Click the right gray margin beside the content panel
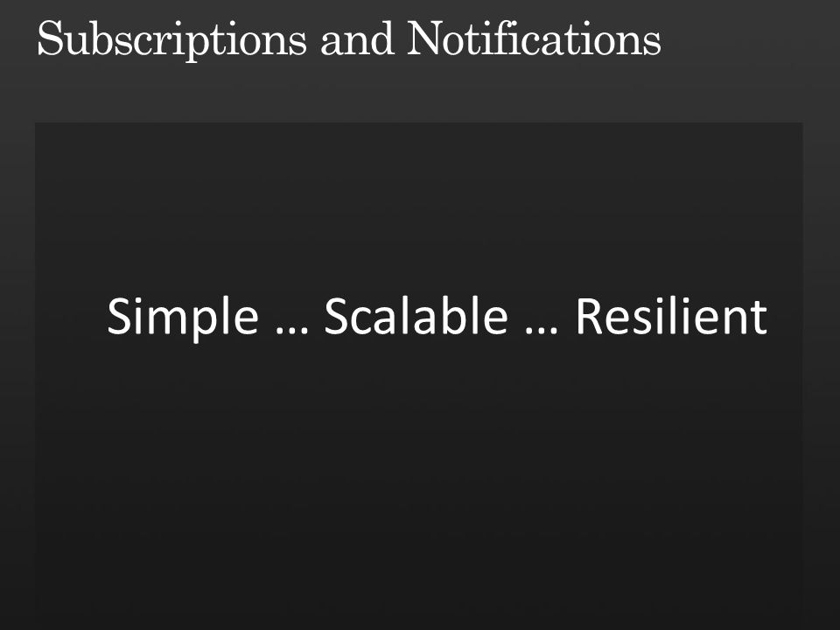 (x=822, y=375)
